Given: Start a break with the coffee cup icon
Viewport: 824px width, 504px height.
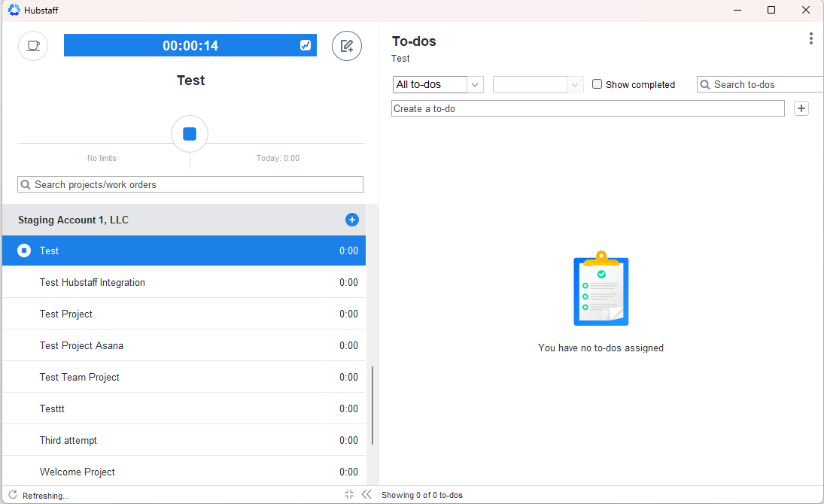Looking at the screenshot, I should [33, 46].
